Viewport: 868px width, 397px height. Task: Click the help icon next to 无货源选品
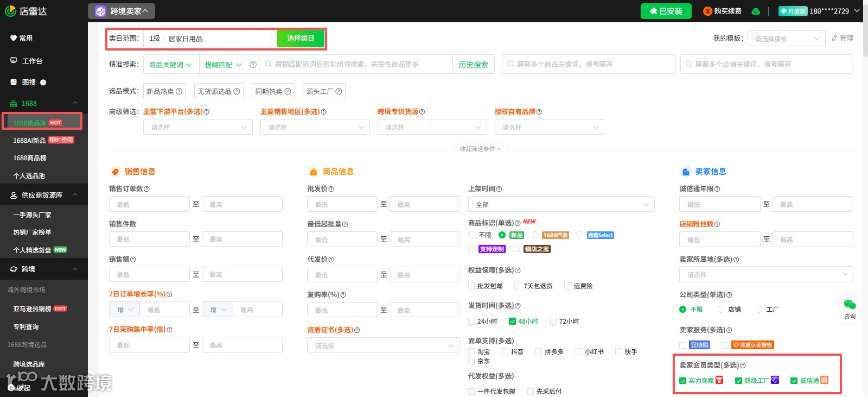(x=237, y=91)
